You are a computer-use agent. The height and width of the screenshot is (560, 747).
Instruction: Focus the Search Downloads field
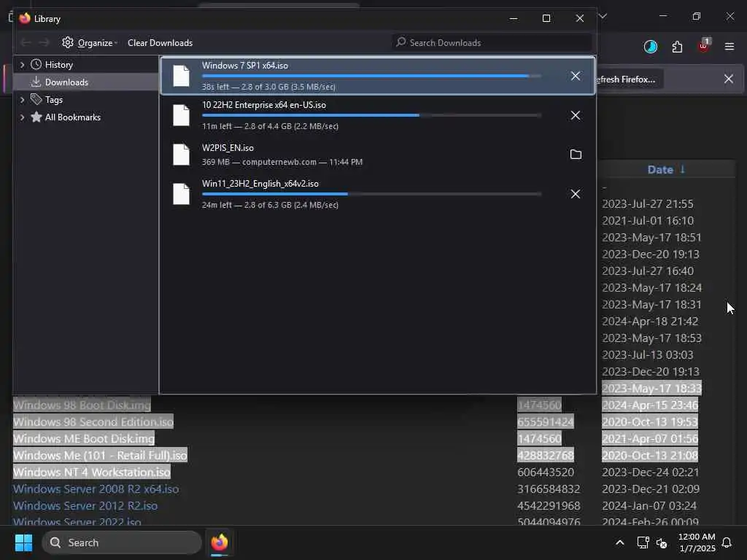click(x=492, y=43)
